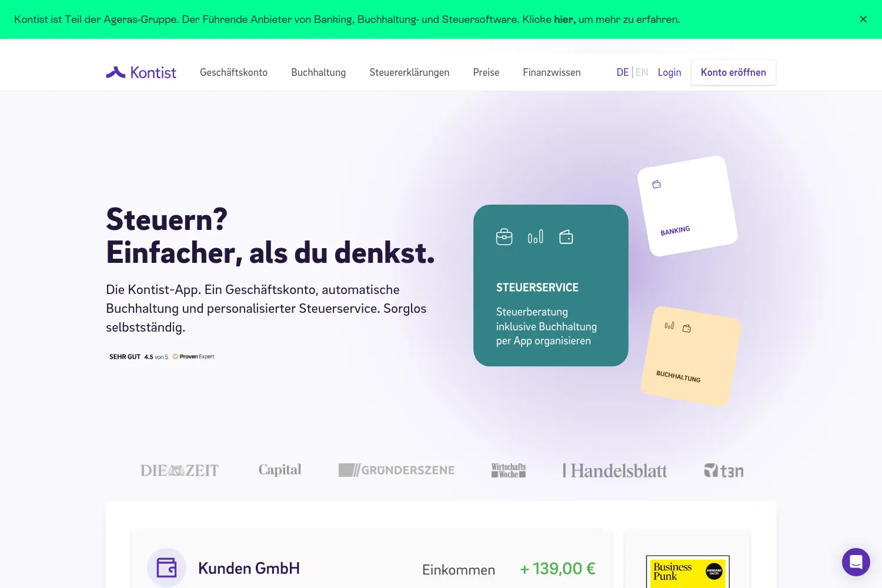Follow the 'hier' link in banner
Viewport: 882px width, 588px height.
pyautogui.click(x=564, y=19)
